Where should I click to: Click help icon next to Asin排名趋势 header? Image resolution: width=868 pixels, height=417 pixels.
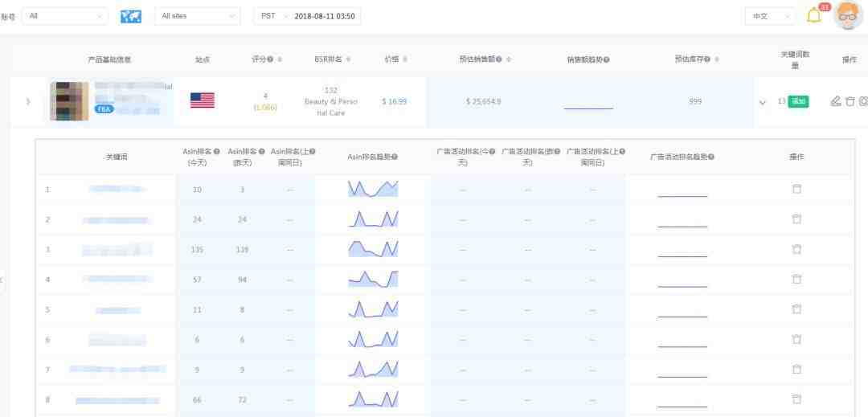click(x=394, y=157)
